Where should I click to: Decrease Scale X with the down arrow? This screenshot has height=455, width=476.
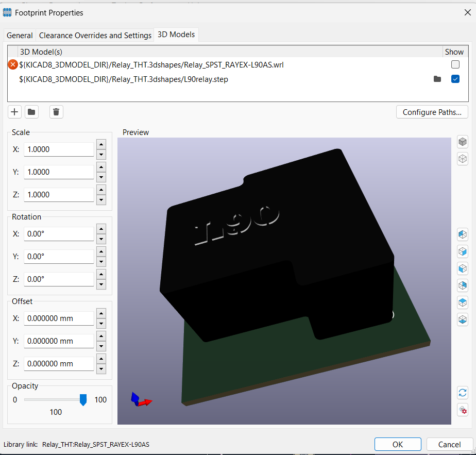101,155
